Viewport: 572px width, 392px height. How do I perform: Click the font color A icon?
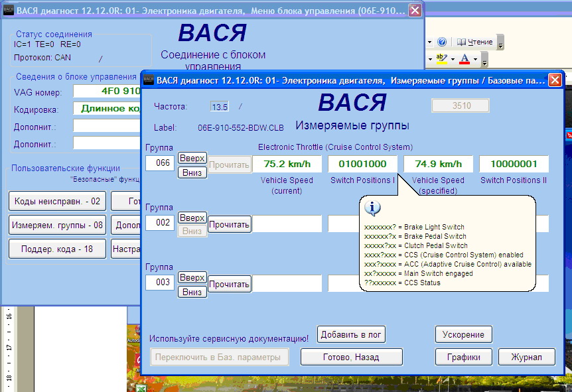click(x=465, y=58)
